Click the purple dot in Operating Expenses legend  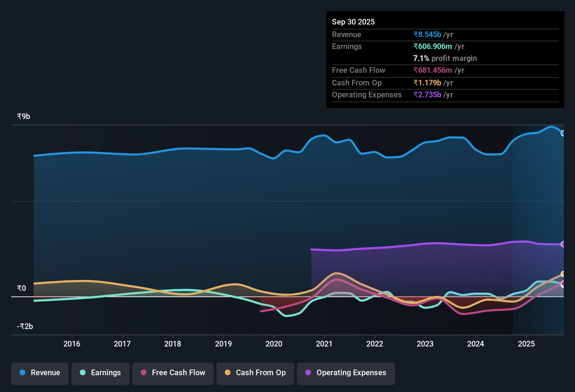point(308,373)
